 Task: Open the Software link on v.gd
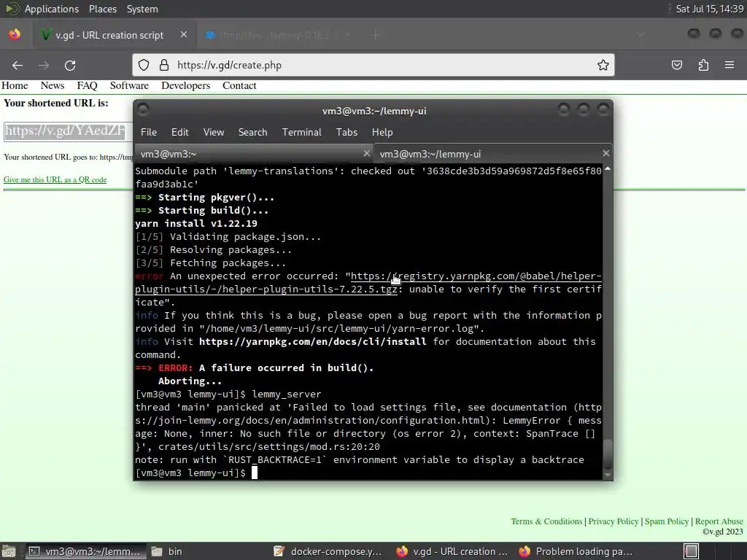click(x=129, y=86)
